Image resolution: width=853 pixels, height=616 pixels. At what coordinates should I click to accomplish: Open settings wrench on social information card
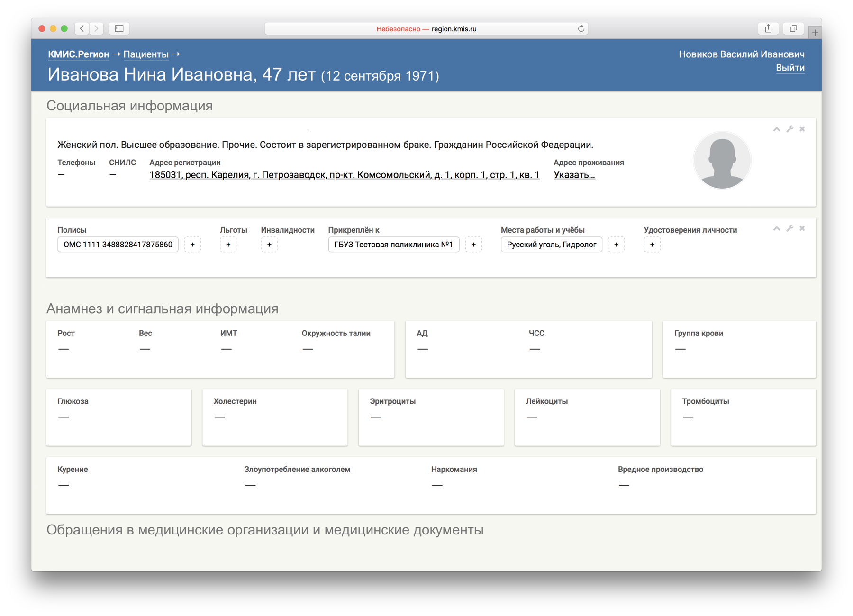(x=789, y=129)
